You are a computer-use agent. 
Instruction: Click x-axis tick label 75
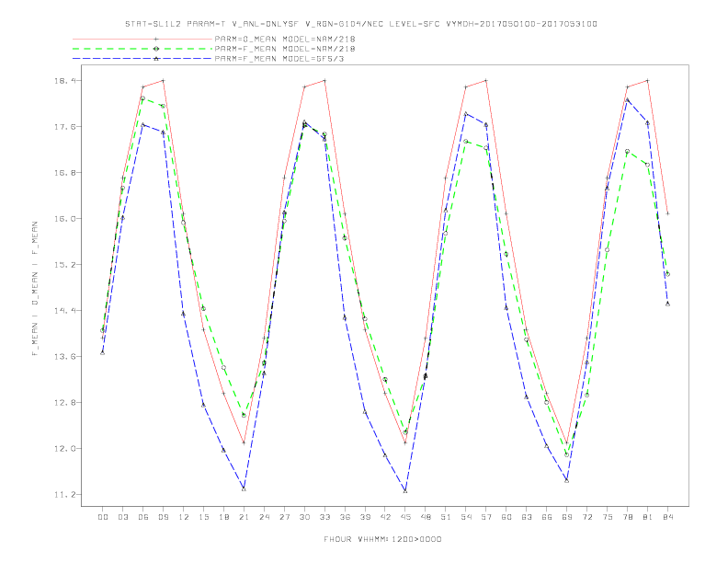pos(608,517)
